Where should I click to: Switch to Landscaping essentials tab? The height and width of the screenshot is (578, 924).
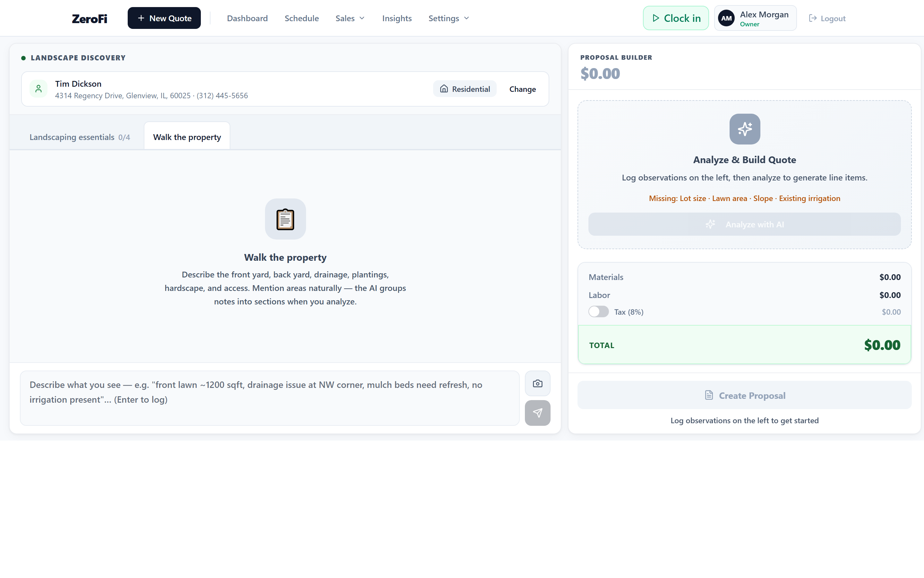tap(80, 137)
